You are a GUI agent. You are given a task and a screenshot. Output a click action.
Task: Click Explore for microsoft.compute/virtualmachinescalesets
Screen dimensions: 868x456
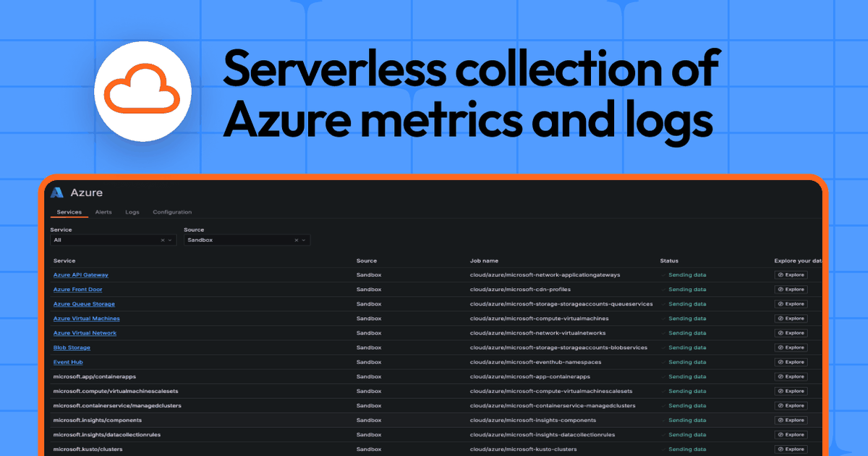(791, 391)
